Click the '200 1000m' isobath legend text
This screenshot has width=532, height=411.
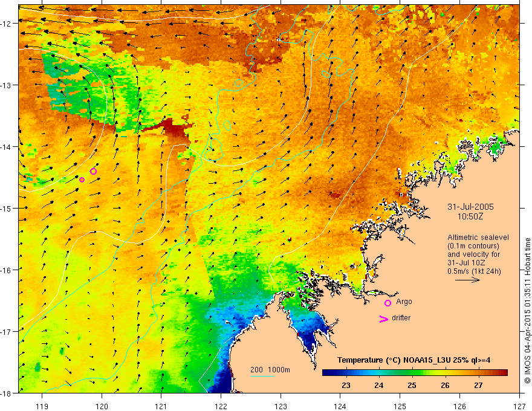270,370
